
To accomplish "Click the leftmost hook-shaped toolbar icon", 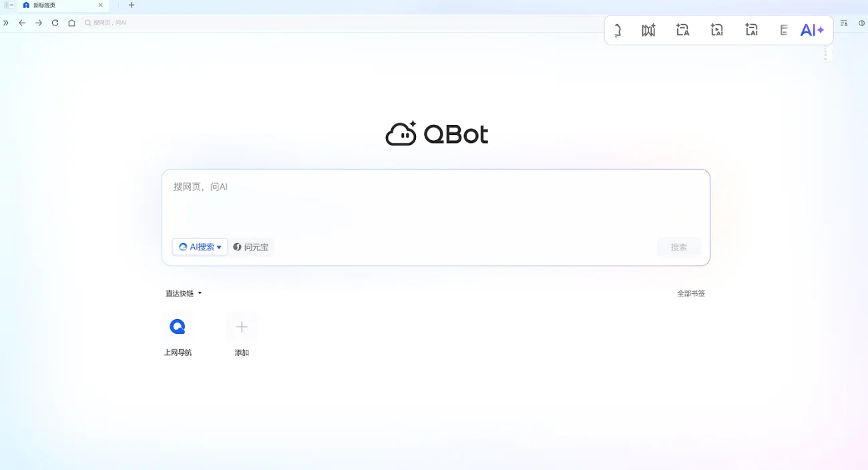I will click(x=616, y=29).
